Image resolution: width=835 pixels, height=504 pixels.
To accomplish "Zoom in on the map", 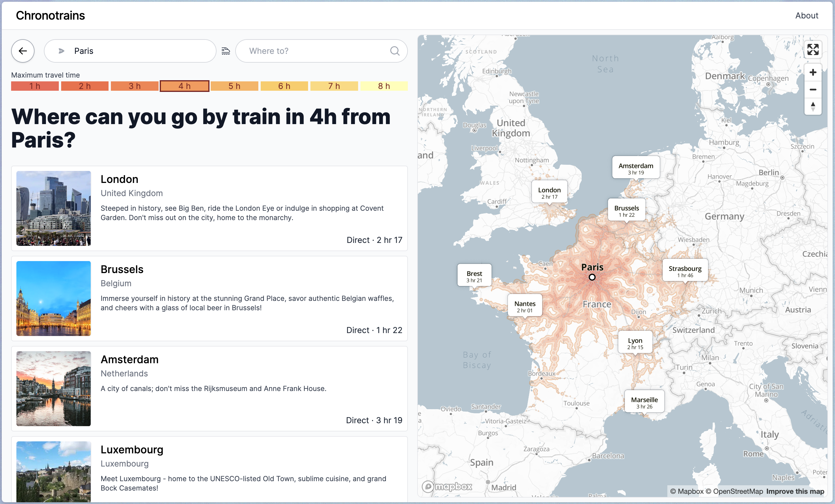I will pyautogui.click(x=813, y=72).
